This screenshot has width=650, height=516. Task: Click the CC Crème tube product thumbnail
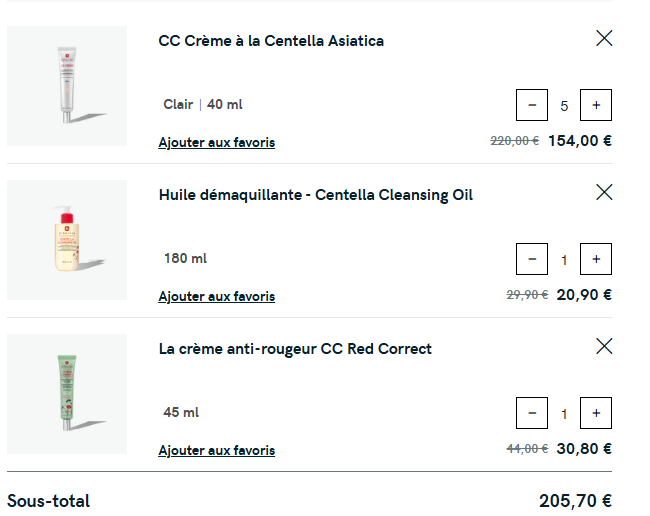point(67,85)
